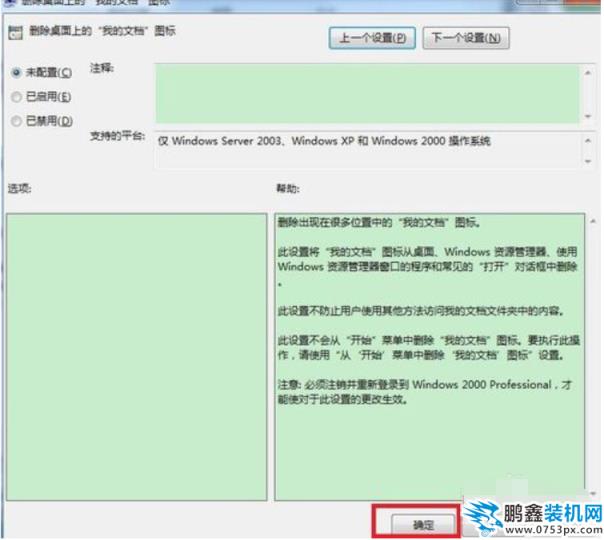Click the comment box scroll down arrow
Screen dimensions: 604x540
587,116
